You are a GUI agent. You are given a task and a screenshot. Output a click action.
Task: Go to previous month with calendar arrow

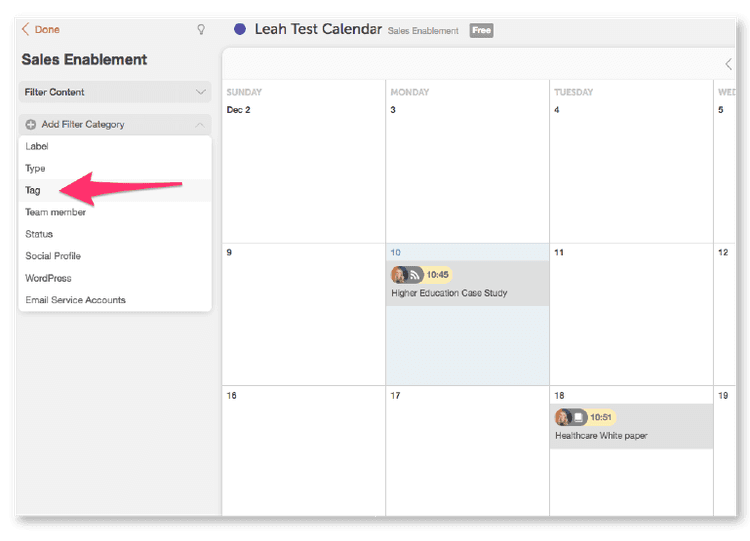[x=728, y=64]
